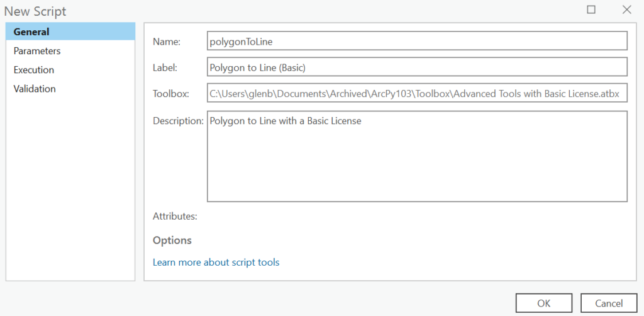The width and height of the screenshot is (644, 316).
Task: Confirm the dialog with OK
Action: pyautogui.click(x=544, y=303)
